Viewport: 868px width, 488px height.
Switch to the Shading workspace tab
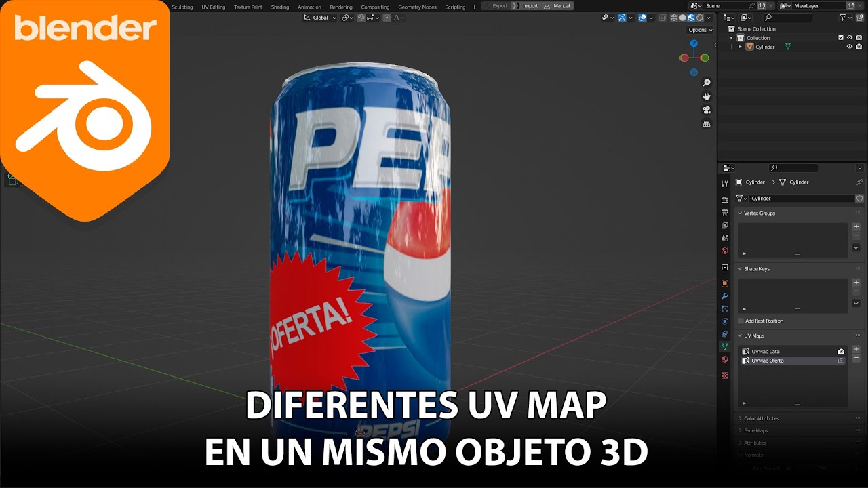[280, 7]
